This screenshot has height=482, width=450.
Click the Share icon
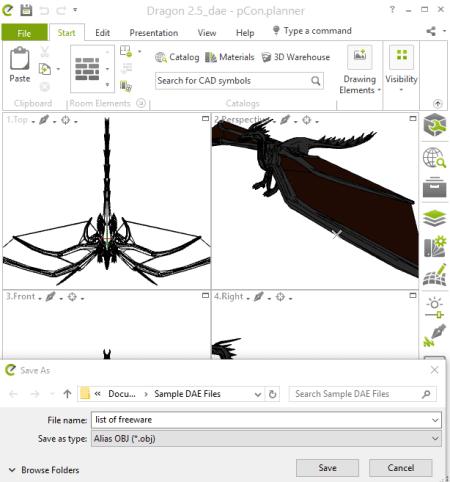431,31
